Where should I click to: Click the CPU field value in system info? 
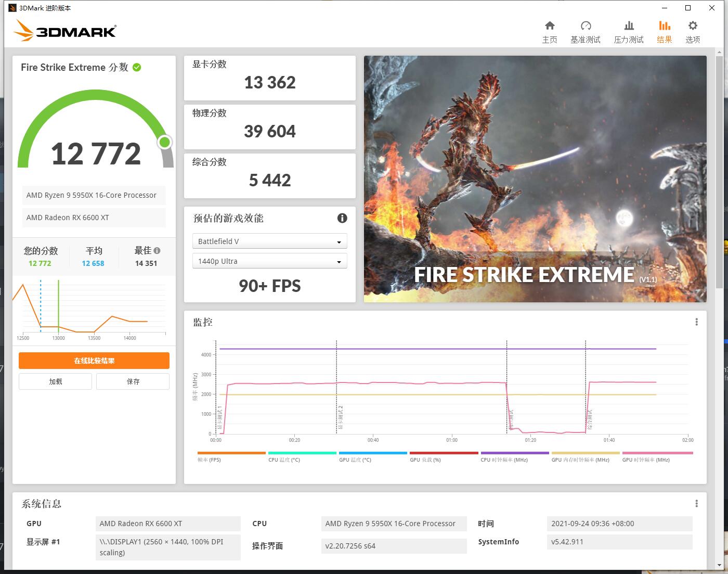(x=394, y=524)
